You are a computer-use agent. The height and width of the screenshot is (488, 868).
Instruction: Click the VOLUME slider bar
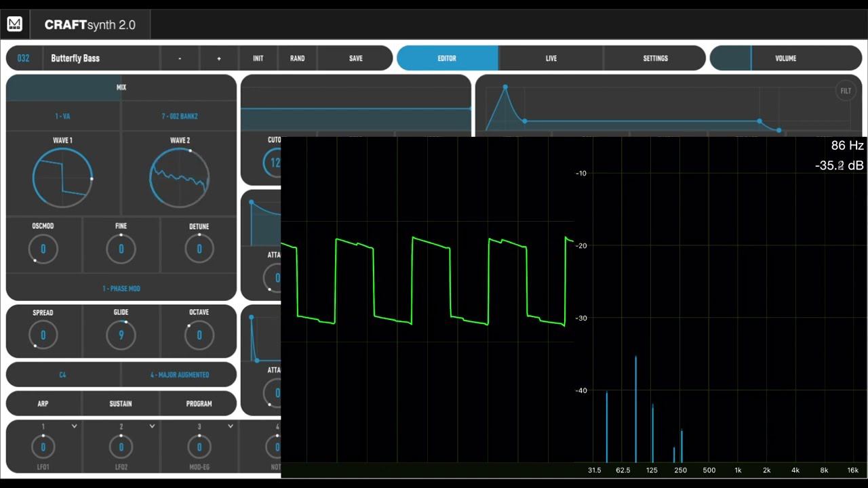[785, 58]
